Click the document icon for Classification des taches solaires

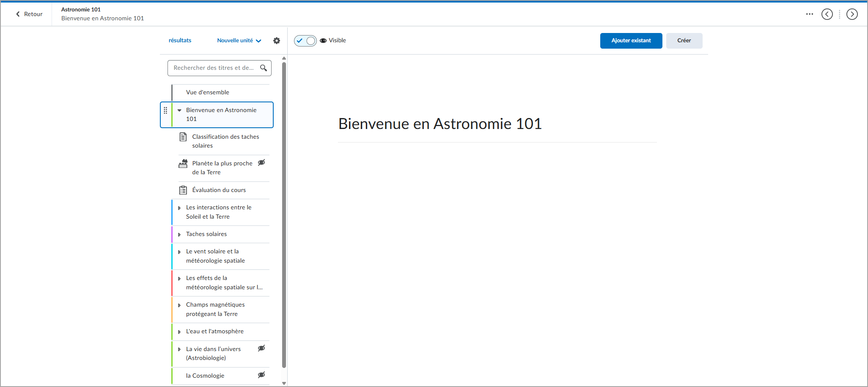point(183,137)
